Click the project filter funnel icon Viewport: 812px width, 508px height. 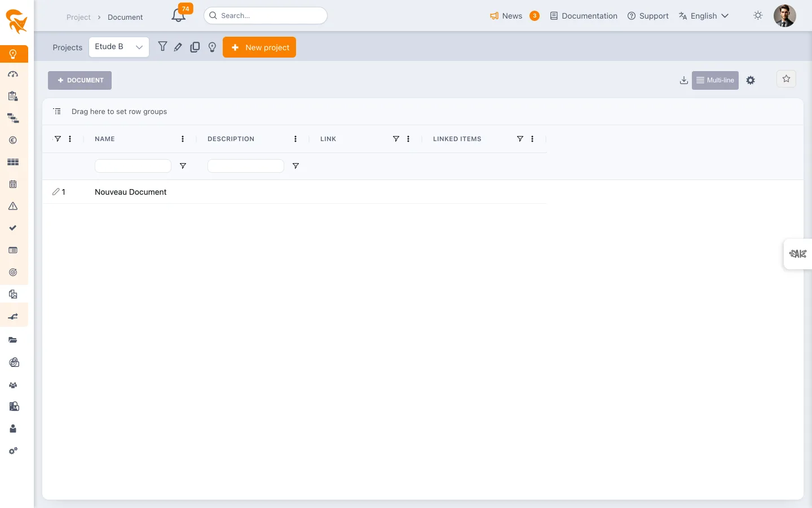click(162, 47)
